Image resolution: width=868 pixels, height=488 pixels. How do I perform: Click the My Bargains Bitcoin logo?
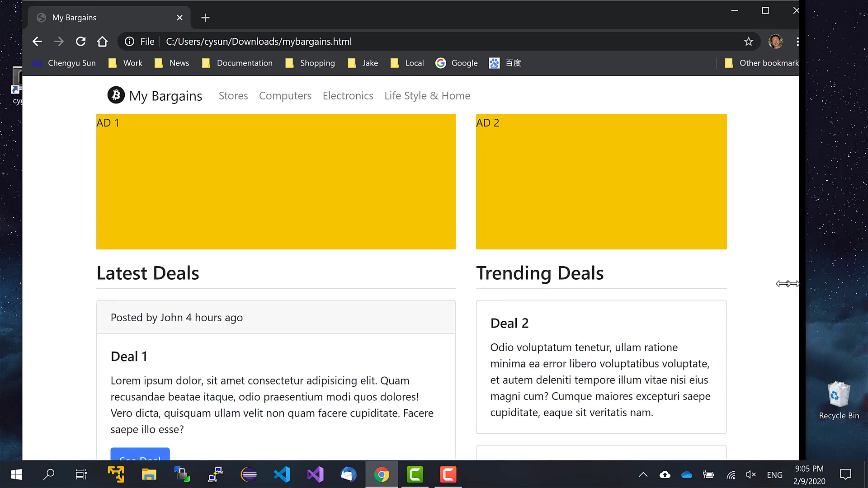[x=116, y=95]
